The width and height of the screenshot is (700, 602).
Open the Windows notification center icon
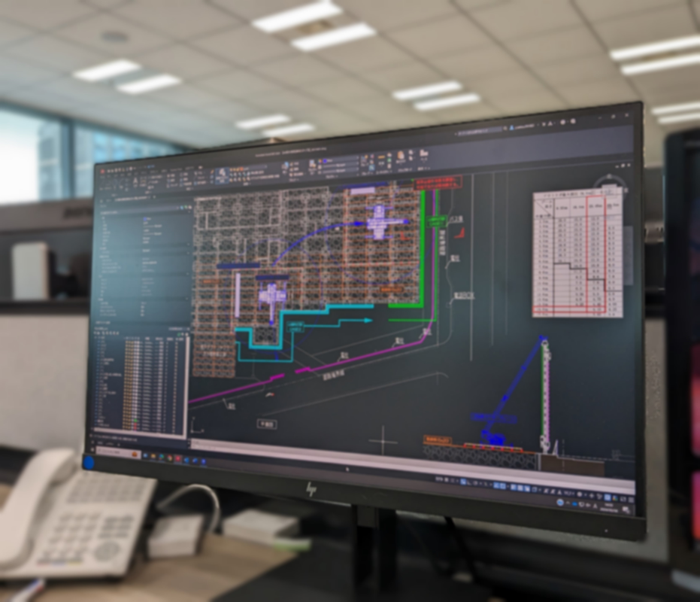pyautogui.click(x=626, y=510)
